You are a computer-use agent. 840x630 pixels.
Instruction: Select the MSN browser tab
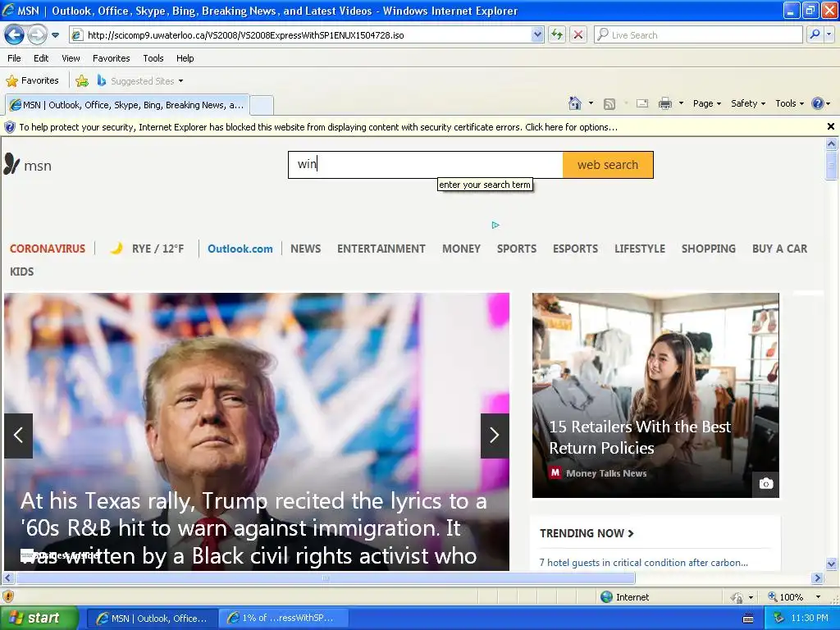pos(127,105)
